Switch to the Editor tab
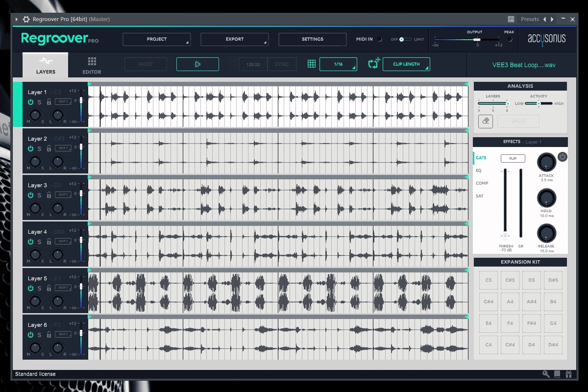The width and height of the screenshot is (588, 392). [x=92, y=65]
